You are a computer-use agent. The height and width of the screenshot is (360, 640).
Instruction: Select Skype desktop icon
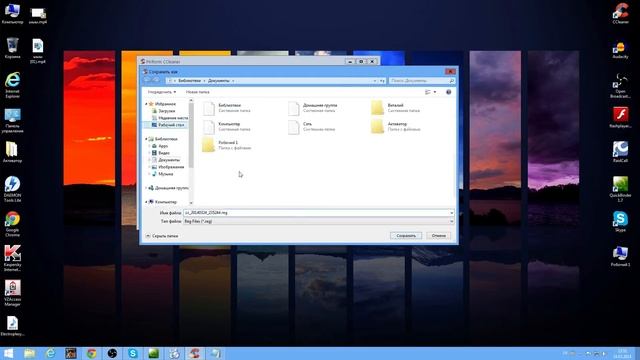(x=620, y=222)
